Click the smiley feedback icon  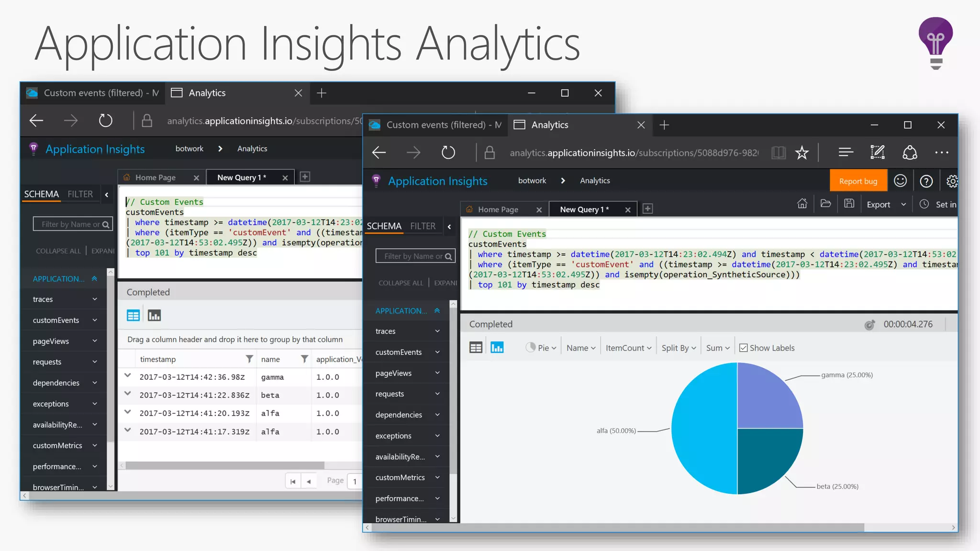pyautogui.click(x=900, y=181)
